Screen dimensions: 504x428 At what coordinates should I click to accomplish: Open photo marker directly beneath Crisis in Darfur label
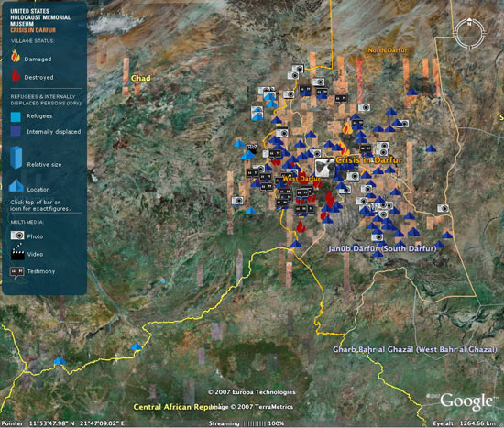point(353,176)
